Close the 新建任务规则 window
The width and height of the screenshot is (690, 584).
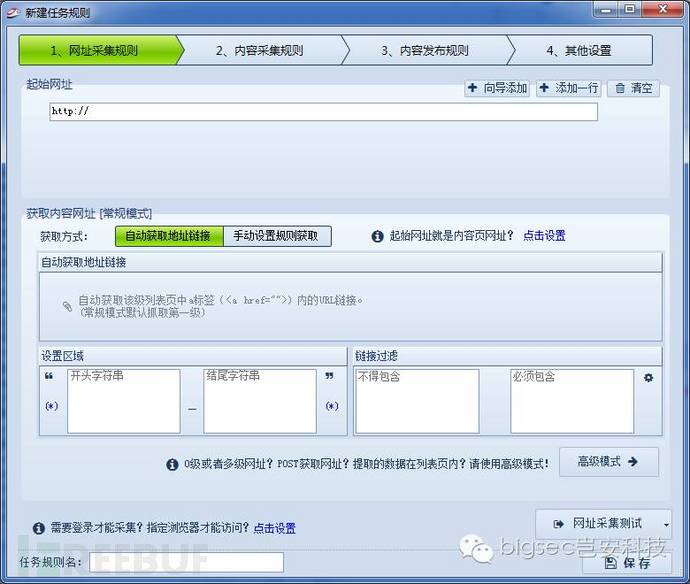click(x=663, y=9)
